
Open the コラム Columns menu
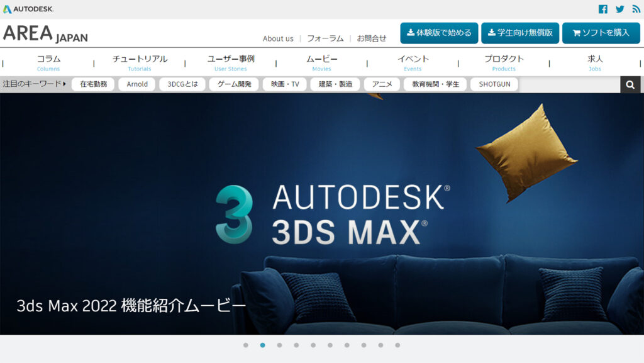click(48, 64)
